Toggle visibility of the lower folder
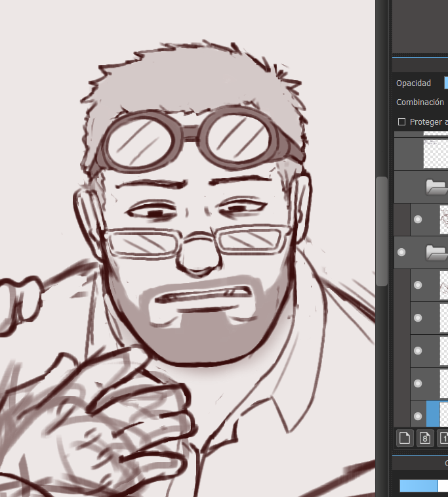The width and height of the screenshot is (448, 497). point(401,252)
